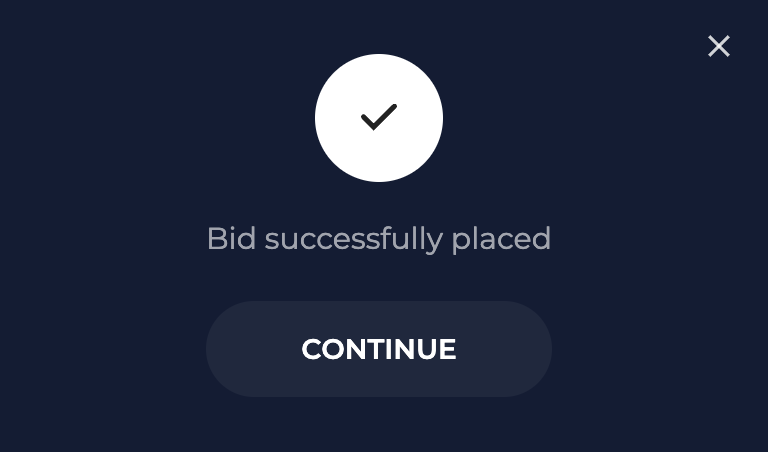Viewport: 768px width, 452px height.
Task: Proceed by clicking the CONTINUE label
Action: [379, 349]
